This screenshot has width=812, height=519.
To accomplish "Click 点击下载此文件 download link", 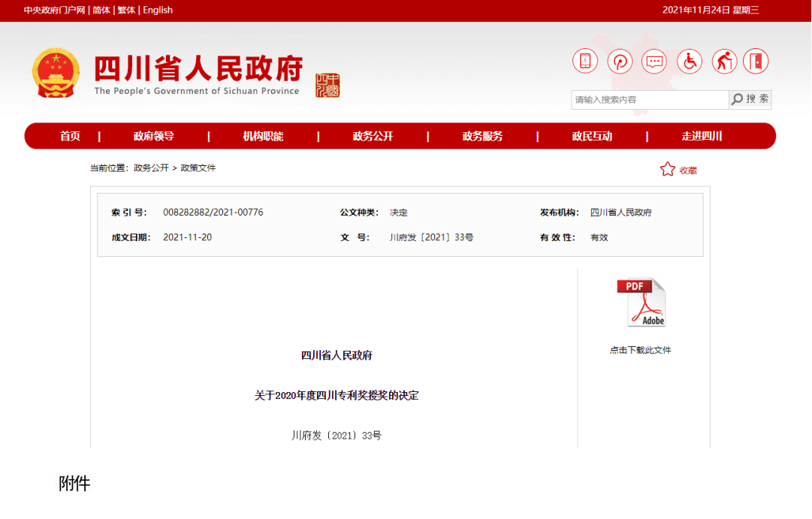I will click(x=641, y=350).
